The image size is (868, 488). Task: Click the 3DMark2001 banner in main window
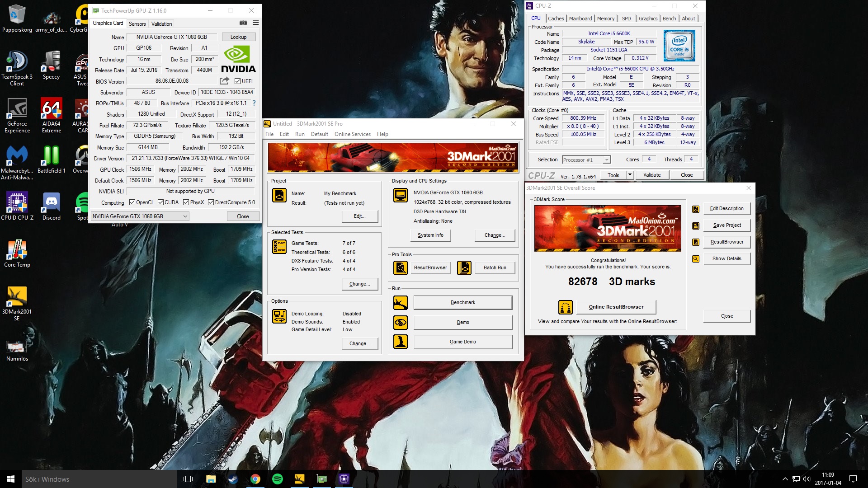pyautogui.click(x=393, y=157)
